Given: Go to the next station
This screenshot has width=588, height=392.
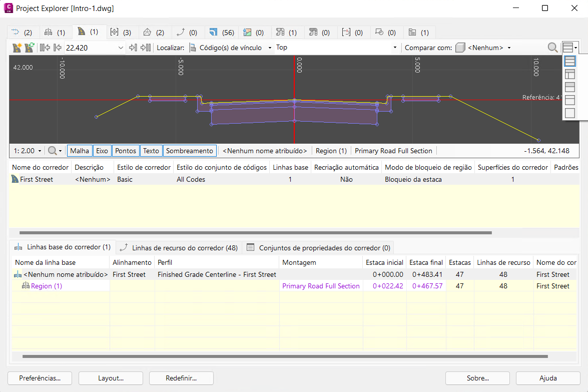Looking at the screenshot, I should click(133, 48).
